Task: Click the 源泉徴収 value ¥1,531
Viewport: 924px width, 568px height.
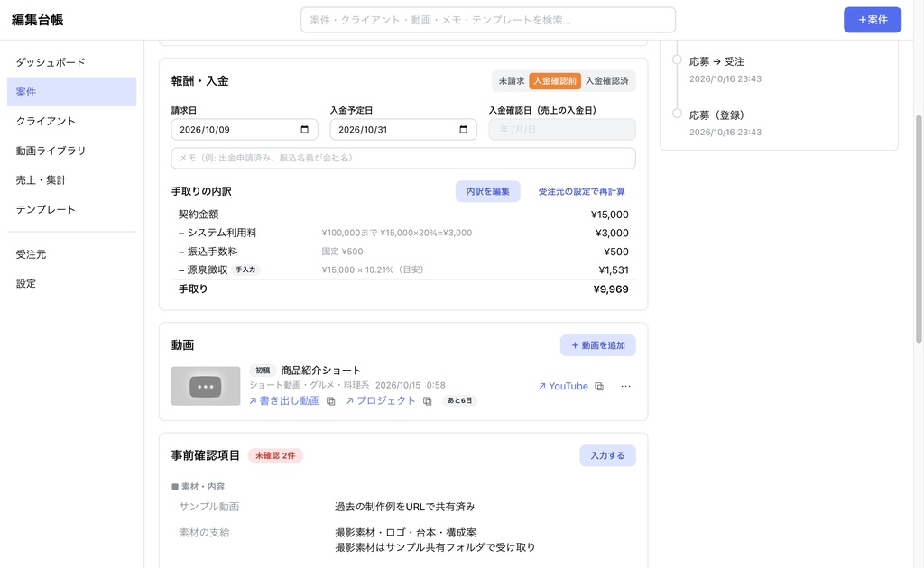Action: point(614,270)
